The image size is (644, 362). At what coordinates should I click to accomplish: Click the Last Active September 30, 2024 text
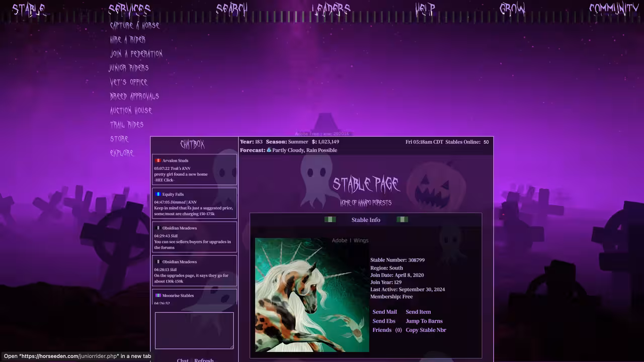pos(408,289)
